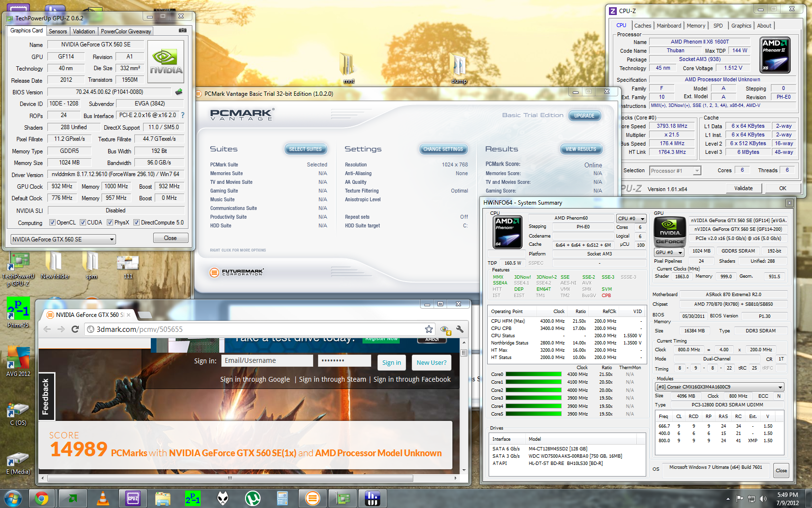Click the SELECT SUITES button

click(305, 149)
